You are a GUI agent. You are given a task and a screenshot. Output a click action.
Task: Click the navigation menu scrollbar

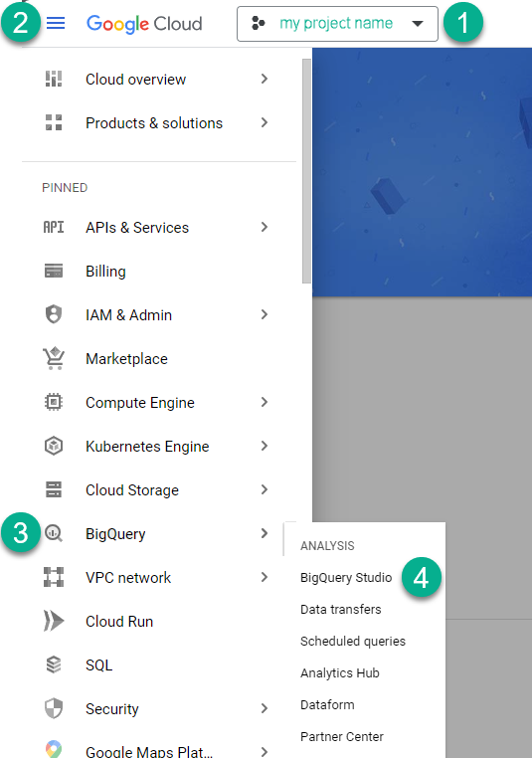tap(306, 171)
